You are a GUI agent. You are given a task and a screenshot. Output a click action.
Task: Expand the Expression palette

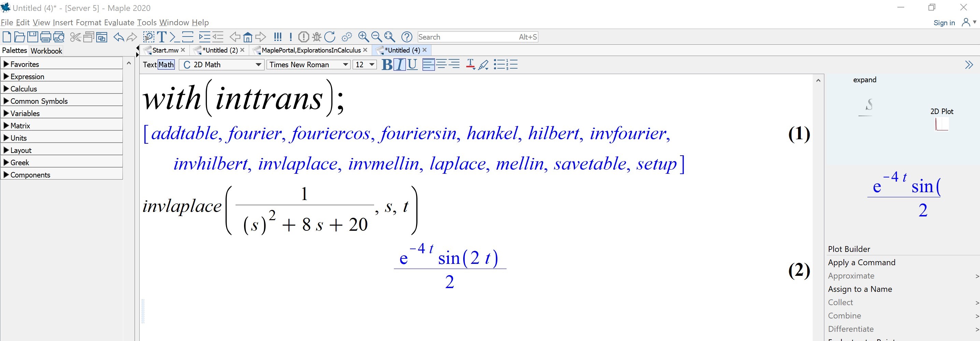(x=62, y=76)
